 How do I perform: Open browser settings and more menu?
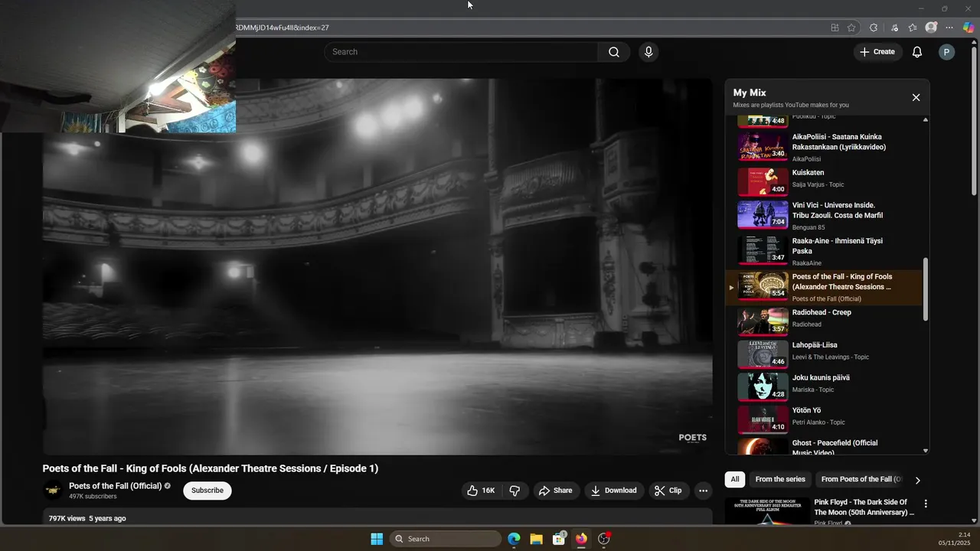pyautogui.click(x=949, y=28)
